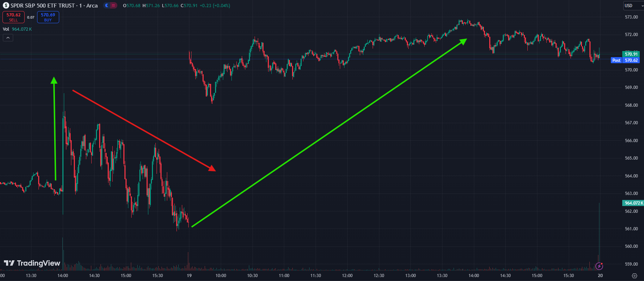Click the TradingView logo
This screenshot has height=281, width=644.
(32, 263)
